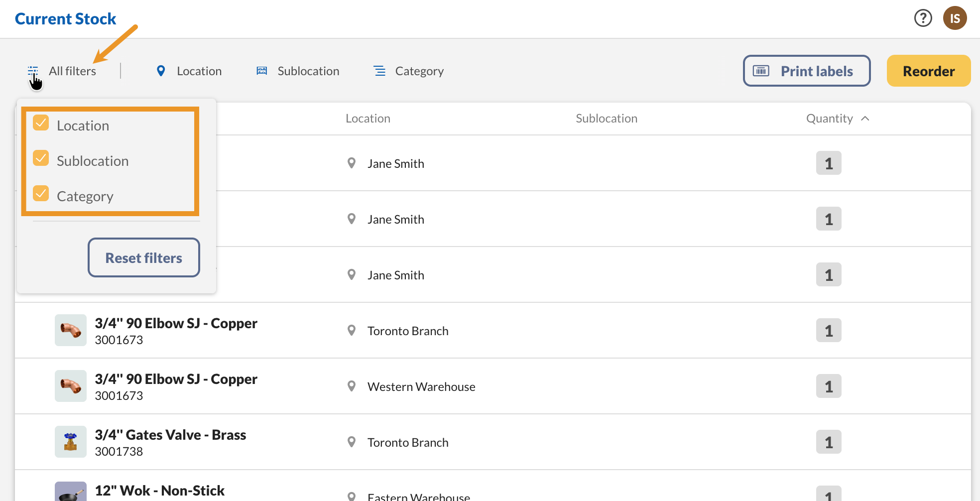Open the Location filter dropdown
The image size is (980, 501).
(199, 71)
